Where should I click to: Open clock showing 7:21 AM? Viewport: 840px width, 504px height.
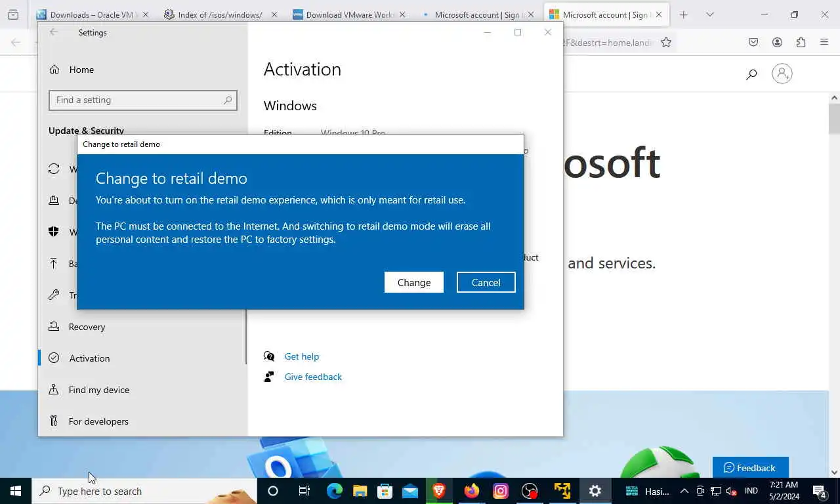pos(784,491)
